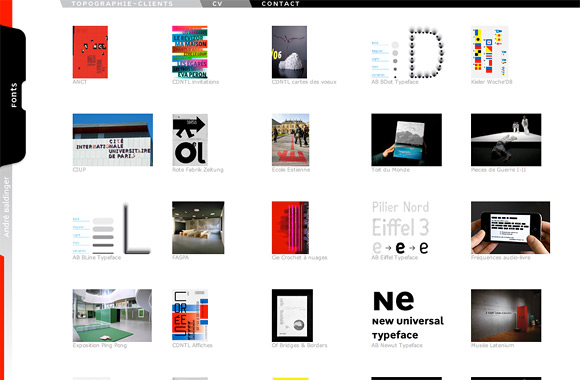
Task: Click the FASPA caption link
Action: click(x=181, y=258)
